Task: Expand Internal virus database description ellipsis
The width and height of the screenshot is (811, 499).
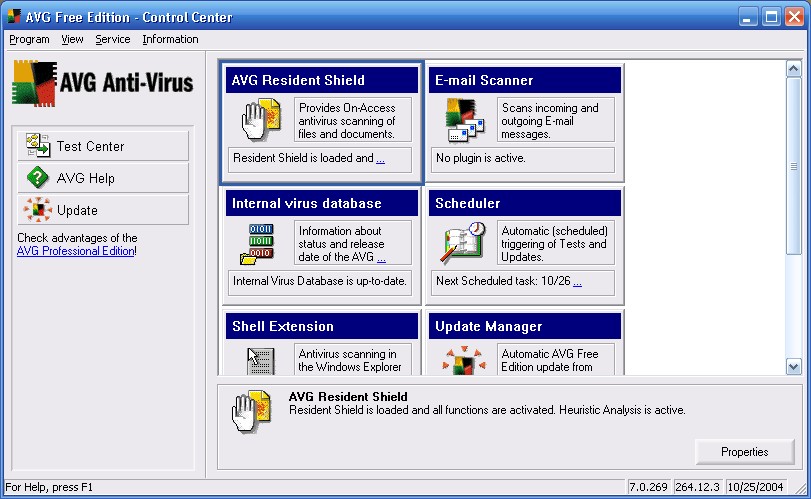Action: pyautogui.click(x=381, y=258)
